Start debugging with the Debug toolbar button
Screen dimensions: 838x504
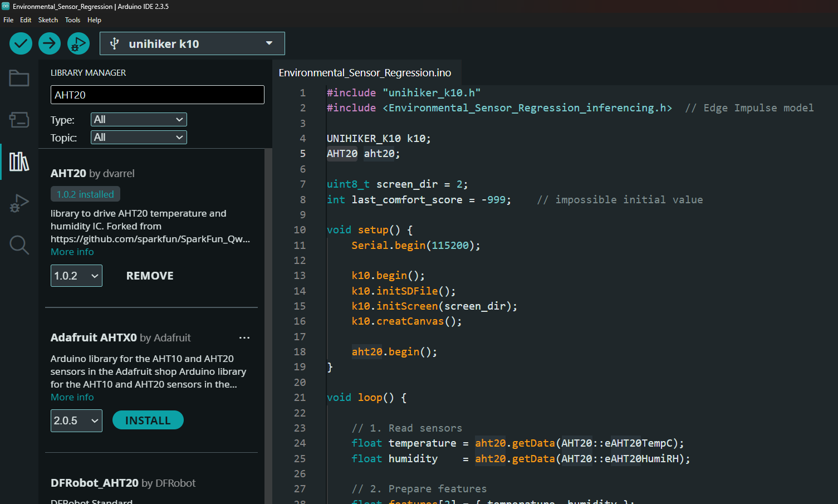tap(79, 43)
